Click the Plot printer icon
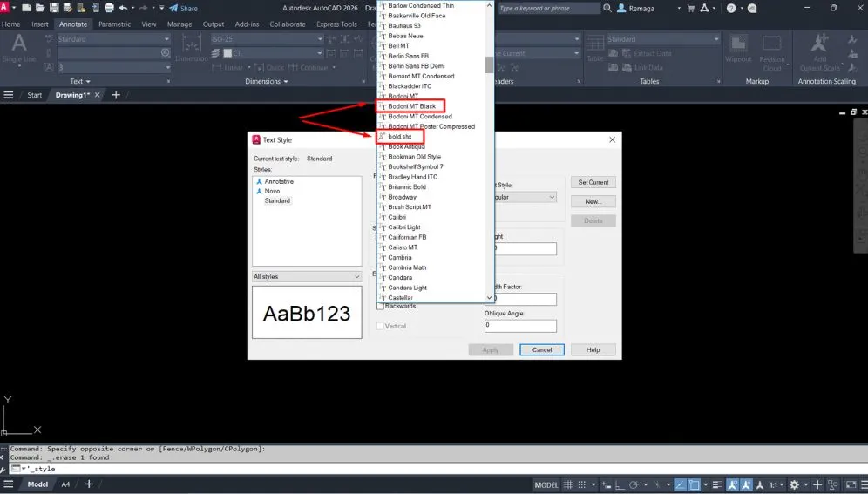868x494 pixels. point(109,9)
